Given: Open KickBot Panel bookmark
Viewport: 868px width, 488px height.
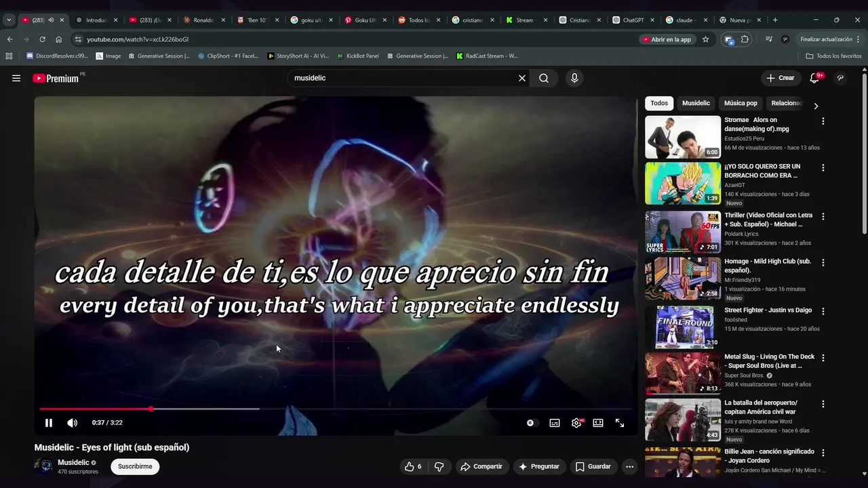Looking at the screenshot, I should tap(357, 56).
